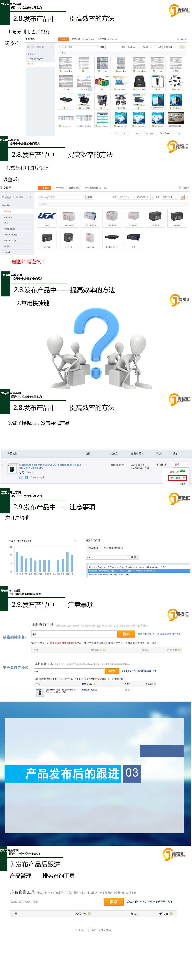
Task: Click the recycle bin icon in first image bank
Action: click(x=178, y=39)
